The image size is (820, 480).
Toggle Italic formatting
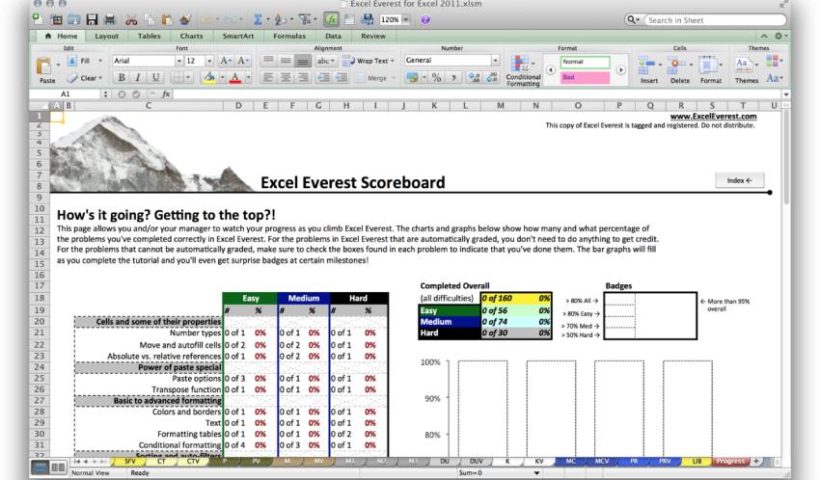pos(138,77)
